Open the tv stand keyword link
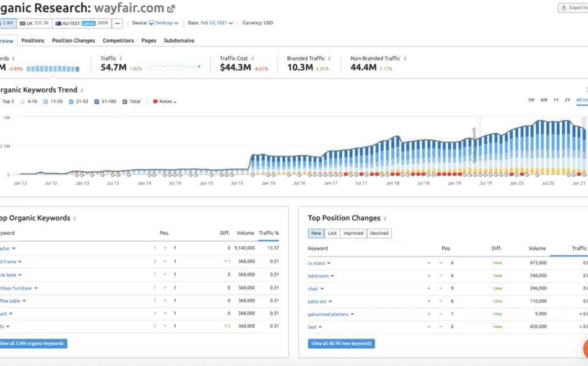Screen dimensions: 588x366 pyautogui.click(x=316, y=263)
